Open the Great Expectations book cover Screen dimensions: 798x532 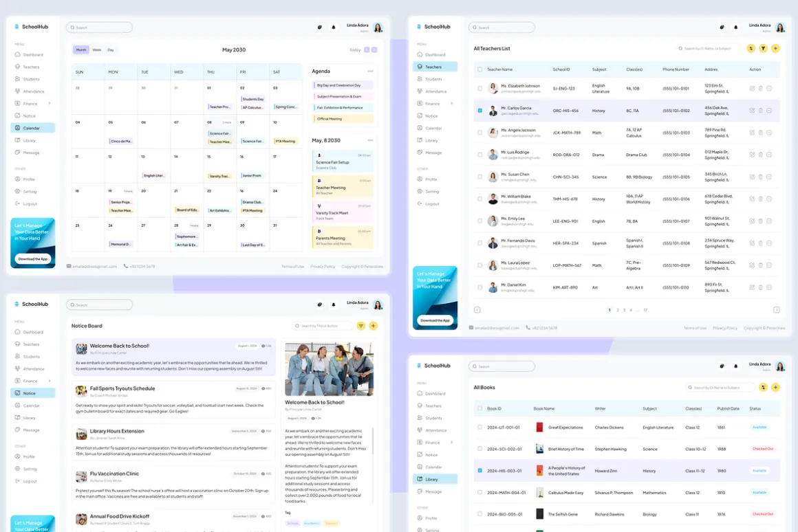[x=539, y=428]
